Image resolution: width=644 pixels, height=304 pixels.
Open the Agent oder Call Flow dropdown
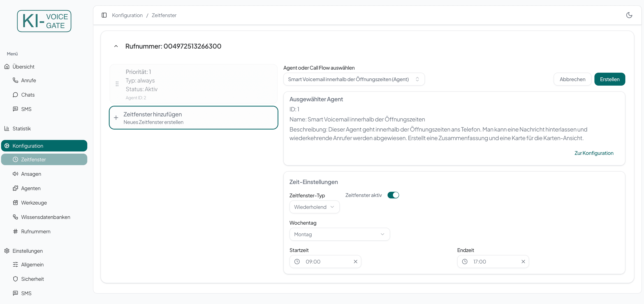[x=354, y=79]
